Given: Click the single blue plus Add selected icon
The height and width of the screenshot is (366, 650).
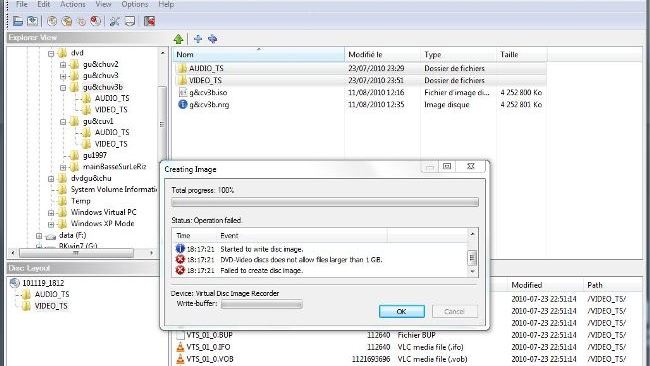Looking at the screenshot, I should 198,39.
